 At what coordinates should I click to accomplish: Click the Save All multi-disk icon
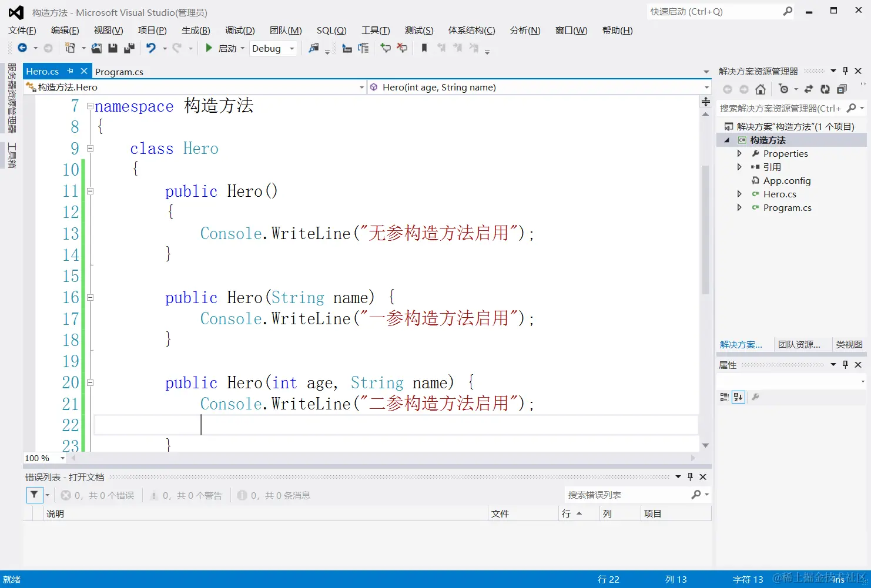tap(129, 48)
